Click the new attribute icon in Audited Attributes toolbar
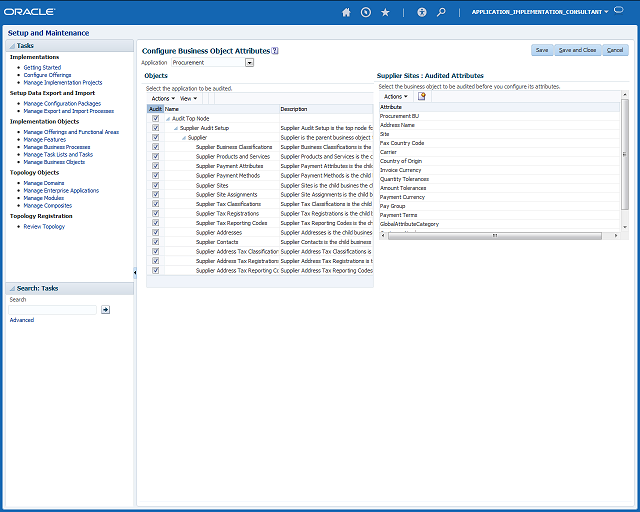Image resolution: width=640 pixels, height=512 pixels. click(x=422, y=96)
